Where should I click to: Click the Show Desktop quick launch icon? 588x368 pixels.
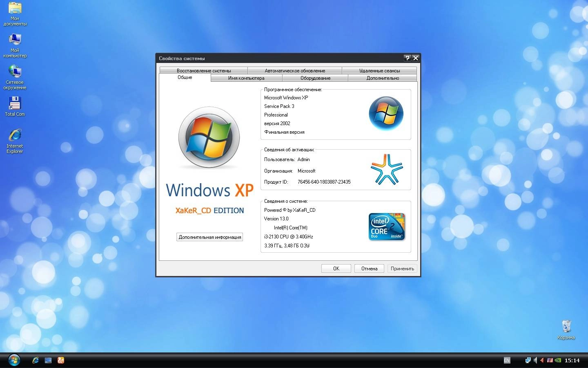pyautogui.click(x=48, y=360)
